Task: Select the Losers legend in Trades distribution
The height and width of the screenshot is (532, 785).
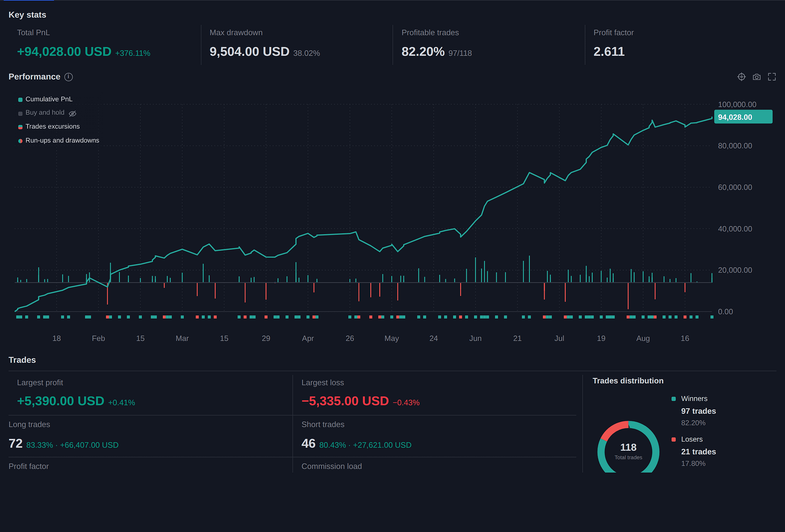Action: point(692,439)
